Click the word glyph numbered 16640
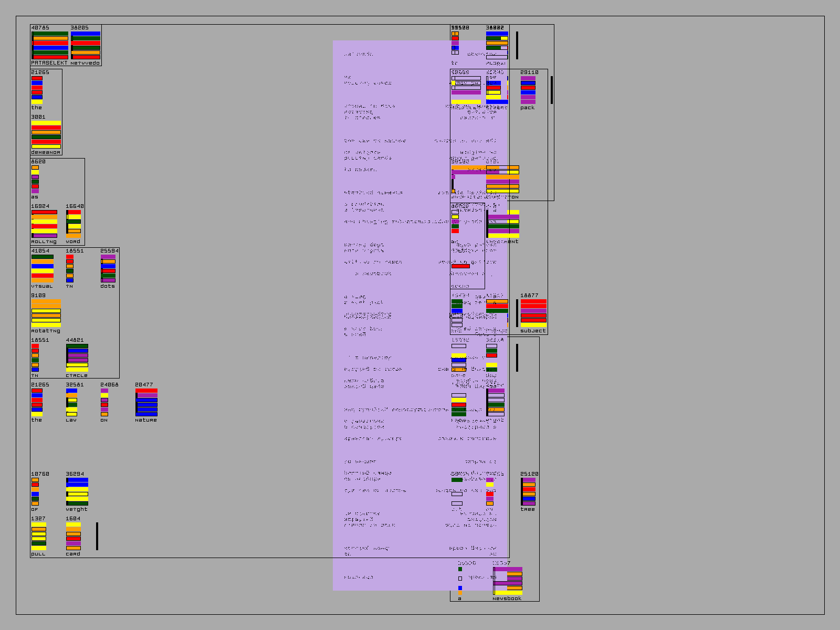This screenshot has height=630, width=840. point(73,224)
